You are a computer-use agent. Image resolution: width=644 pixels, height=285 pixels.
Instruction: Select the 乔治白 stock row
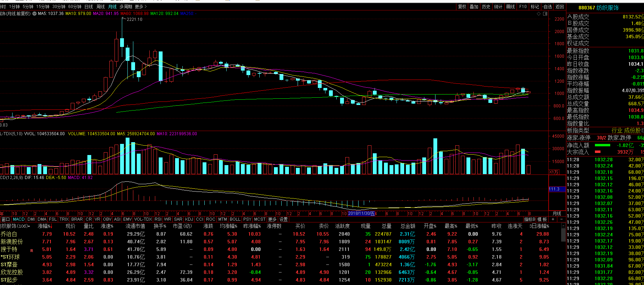281,234
